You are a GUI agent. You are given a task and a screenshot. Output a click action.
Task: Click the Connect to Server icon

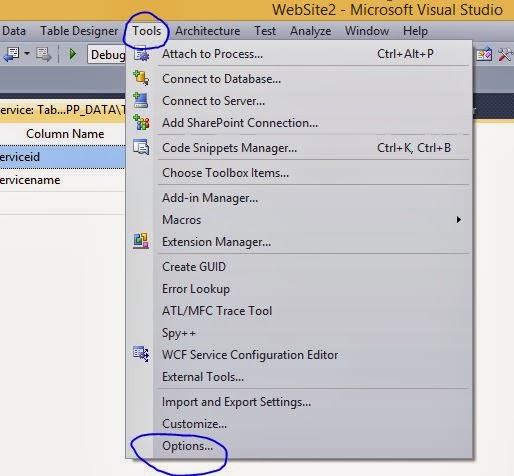141,100
